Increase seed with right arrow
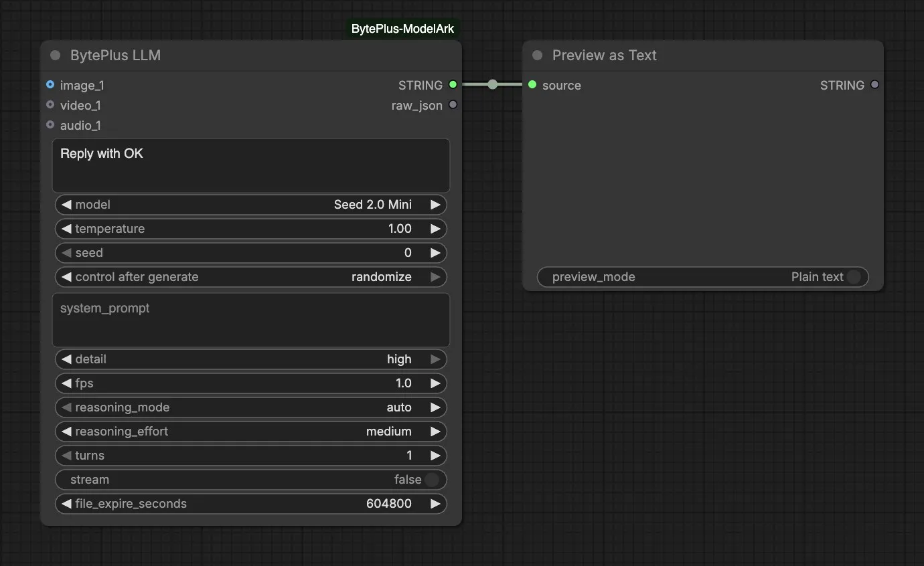The width and height of the screenshot is (924, 566). 435,253
